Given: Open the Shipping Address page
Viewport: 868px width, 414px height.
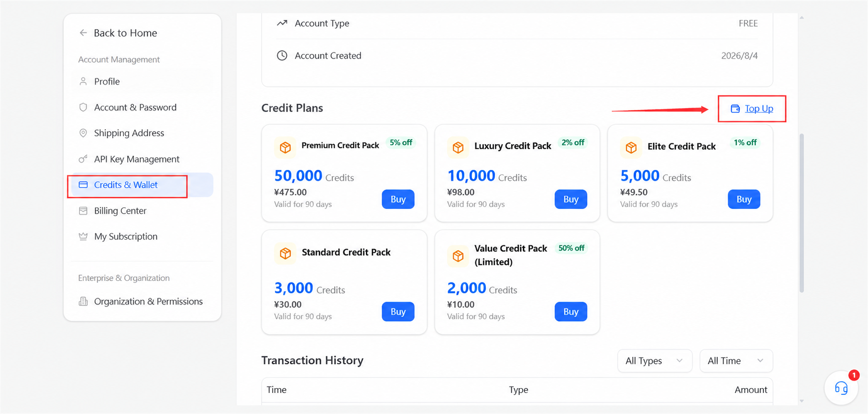Looking at the screenshot, I should coord(142,133).
